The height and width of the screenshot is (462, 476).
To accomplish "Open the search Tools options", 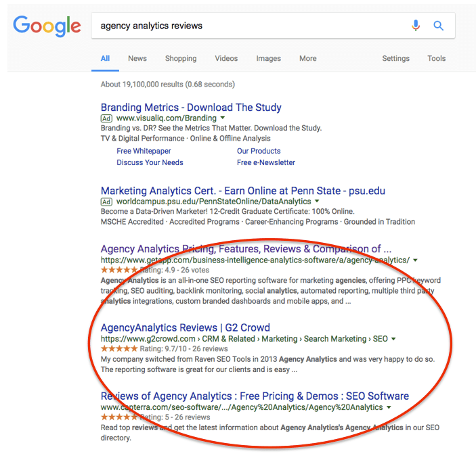I will pyautogui.click(x=437, y=58).
